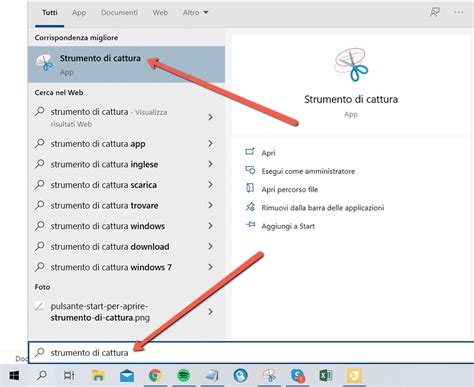The width and height of the screenshot is (474, 387).
Task: Expand the Altro dropdown
Action: (195, 13)
